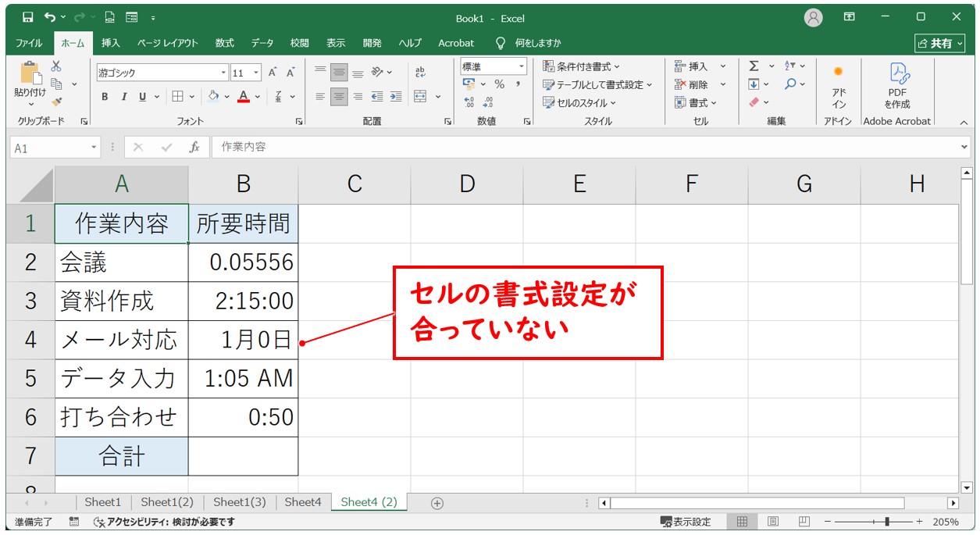
Task: Open the Name Box dropdown arrow
Action: coord(94,147)
